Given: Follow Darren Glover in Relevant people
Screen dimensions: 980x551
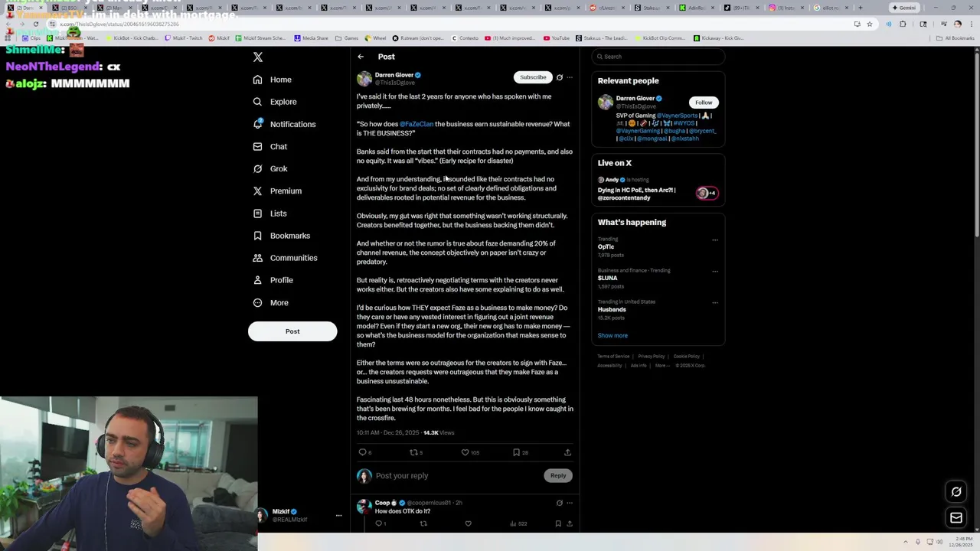Looking at the screenshot, I should [x=704, y=103].
